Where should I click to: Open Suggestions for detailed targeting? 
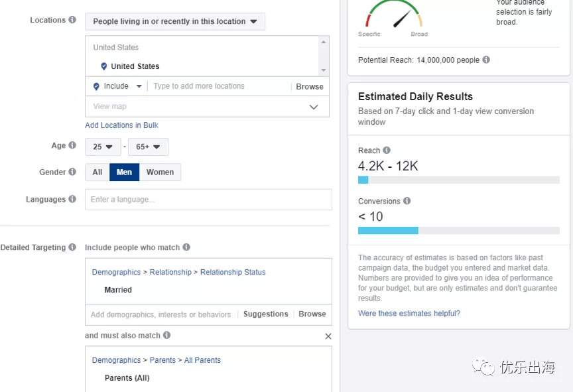tap(265, 314)
